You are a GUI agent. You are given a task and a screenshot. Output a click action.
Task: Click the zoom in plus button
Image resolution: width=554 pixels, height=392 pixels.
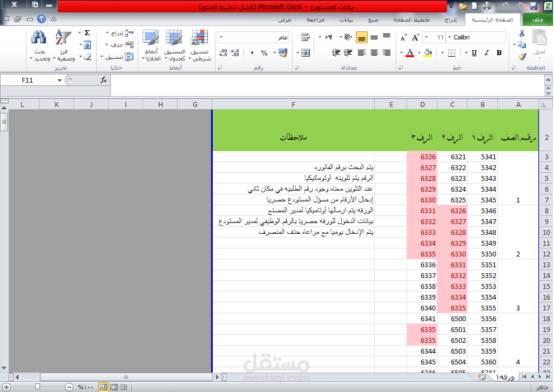pyautogui.click(x=6, y=387)
